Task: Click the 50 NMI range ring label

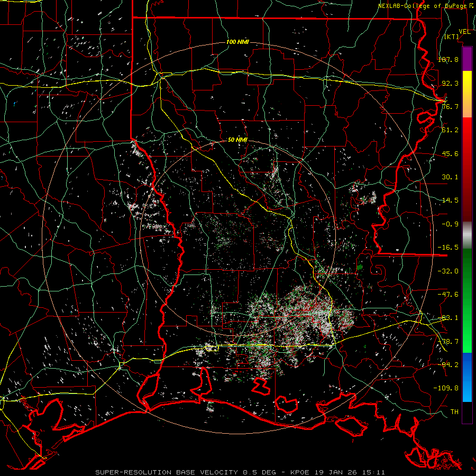Action: coord(237,140)
